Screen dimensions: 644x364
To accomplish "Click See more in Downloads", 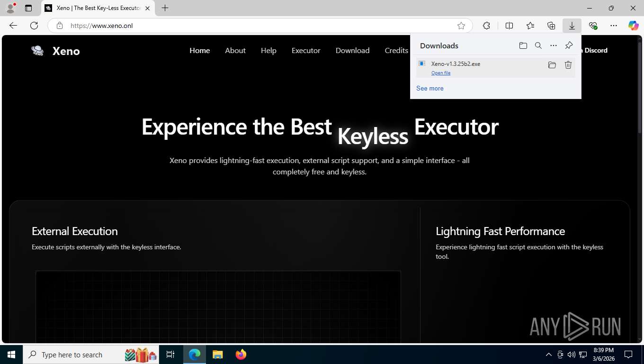I will 430,88.
